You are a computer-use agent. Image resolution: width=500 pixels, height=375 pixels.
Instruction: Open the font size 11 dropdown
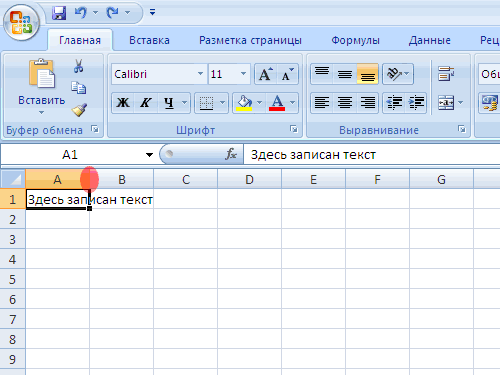[x=243, y=74]
